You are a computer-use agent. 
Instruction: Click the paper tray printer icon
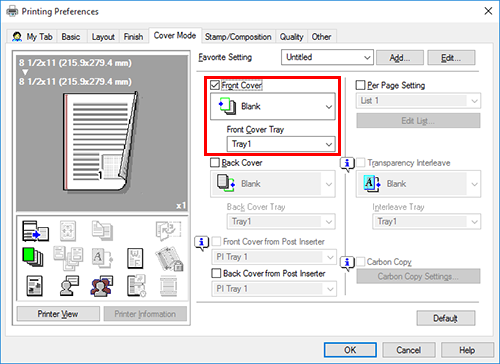[x=35, y=231]
